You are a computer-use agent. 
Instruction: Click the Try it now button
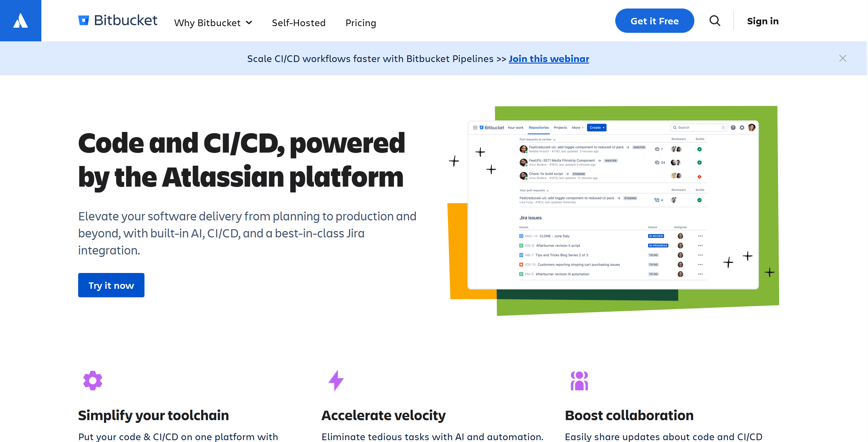pyautogui.click(x=111, y=285)
